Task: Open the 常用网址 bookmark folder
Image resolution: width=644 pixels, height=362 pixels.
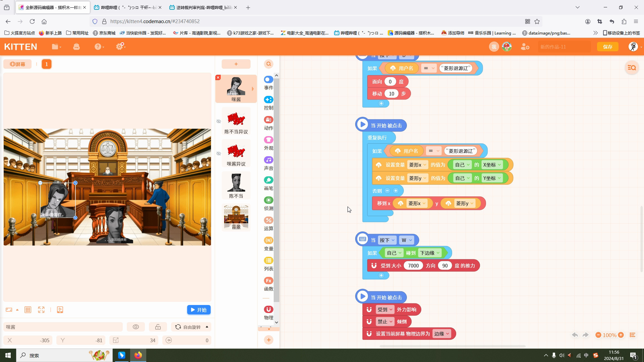Action: pyautogui.click(x=77, y=33)
